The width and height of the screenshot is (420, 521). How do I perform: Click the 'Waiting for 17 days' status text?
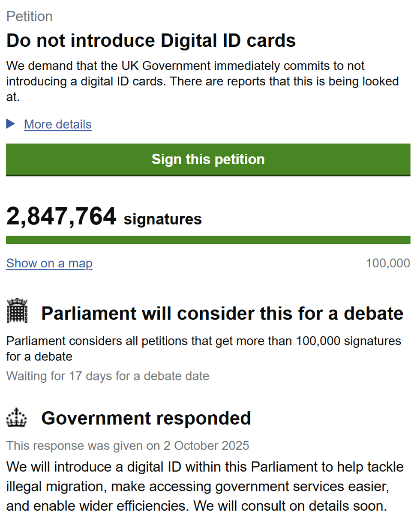click(108, 376)
